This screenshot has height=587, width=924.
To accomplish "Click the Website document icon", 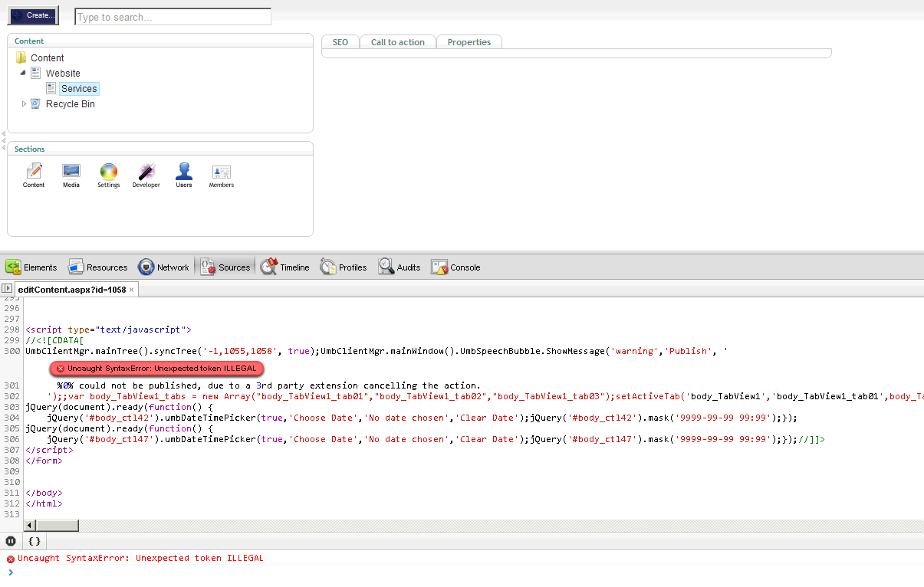I will click(36, 73).
